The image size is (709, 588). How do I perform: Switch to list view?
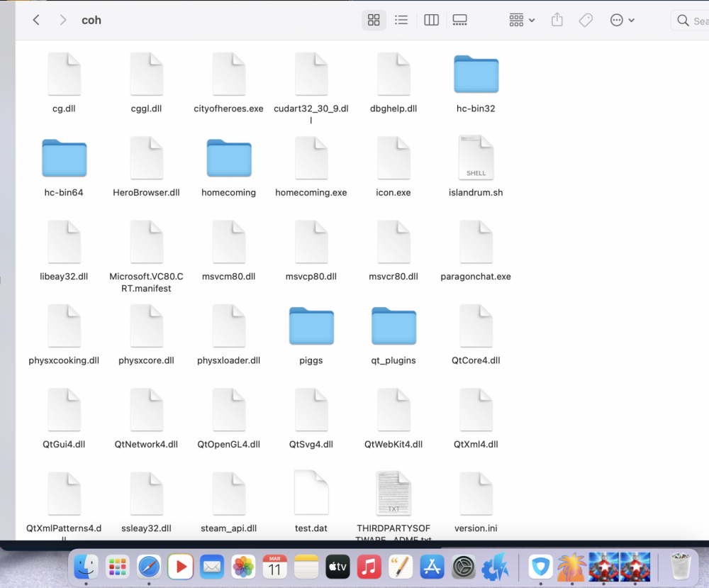(x=401, y=21)
